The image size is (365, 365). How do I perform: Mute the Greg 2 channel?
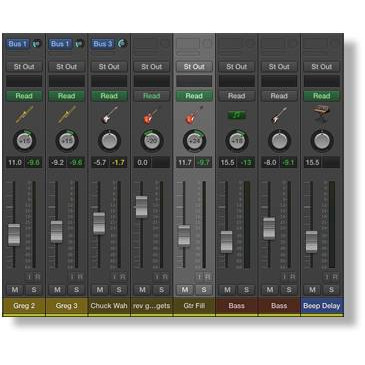pyautogui.click(x=15, y=289)
